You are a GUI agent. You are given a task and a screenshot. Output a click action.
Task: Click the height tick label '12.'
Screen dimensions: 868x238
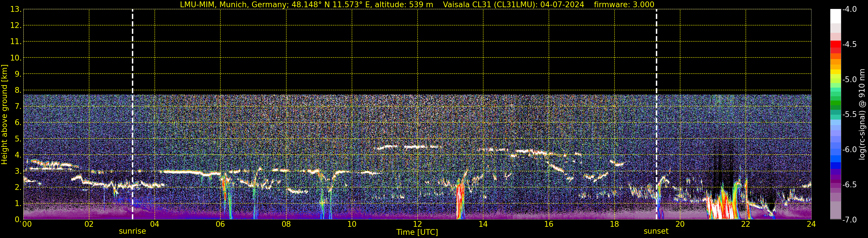[x=16, y=25]
